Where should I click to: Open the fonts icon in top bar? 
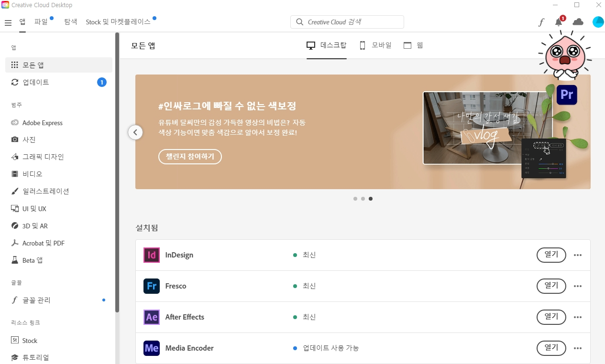(x=541, y=22)
